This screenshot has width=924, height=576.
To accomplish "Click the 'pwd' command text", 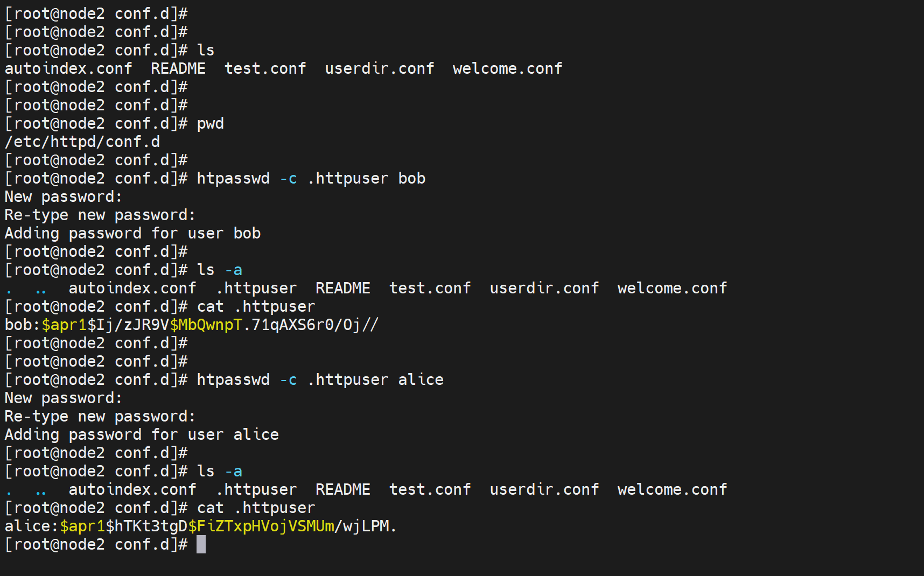I will coord(210,124).
